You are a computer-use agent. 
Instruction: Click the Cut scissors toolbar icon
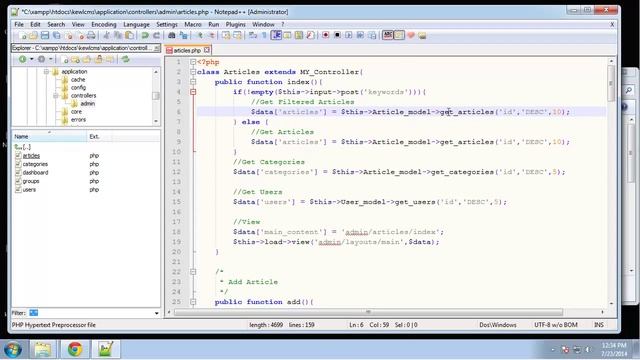(x=107, y=36)
